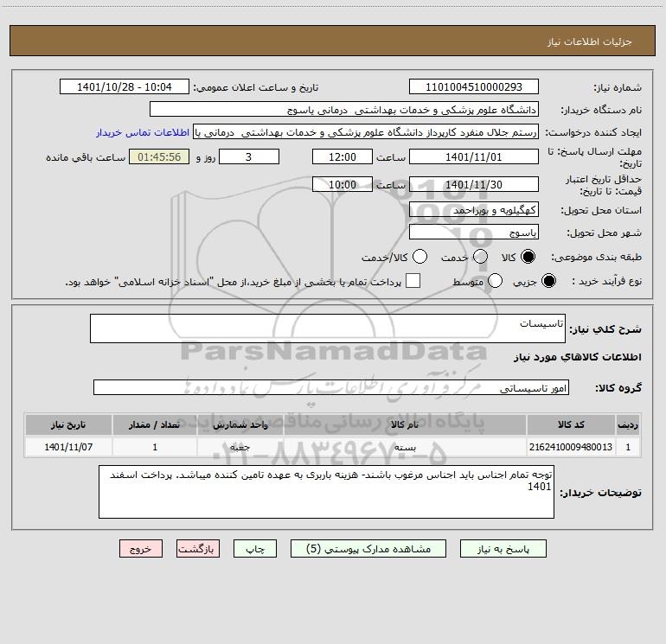Click the تاریخ نیاز column header
The image size is (666, 644).
(x=68, y=424)
